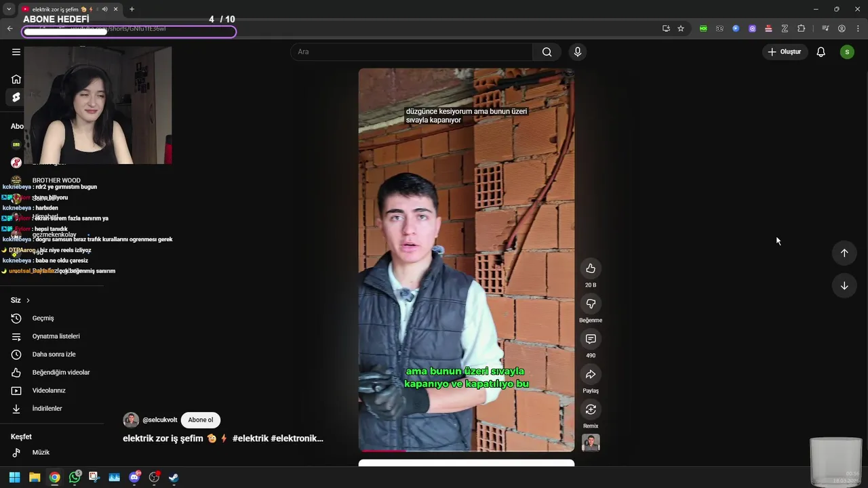The width and height of the screenshot is (868, 488).
Task: Open WhatsApp from taskbar
Action: [x=75, y=477]
